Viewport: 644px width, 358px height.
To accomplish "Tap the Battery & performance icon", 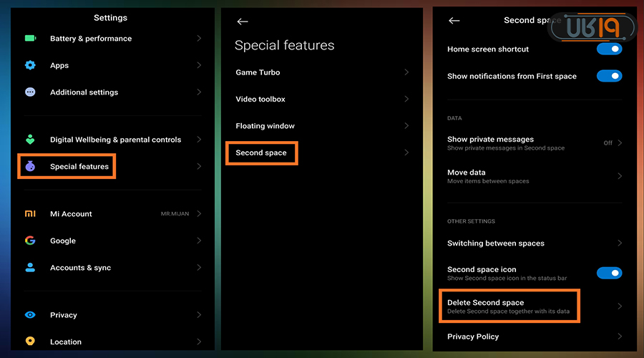I will point(30,39).
